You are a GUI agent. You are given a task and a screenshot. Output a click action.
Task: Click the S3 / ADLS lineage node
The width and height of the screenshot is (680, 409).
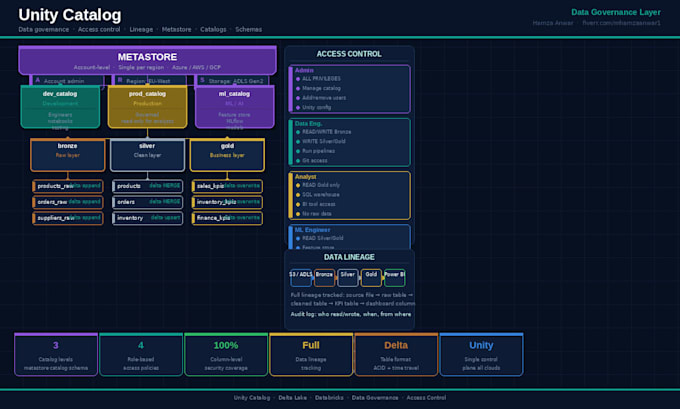click(x=301, y=278)
